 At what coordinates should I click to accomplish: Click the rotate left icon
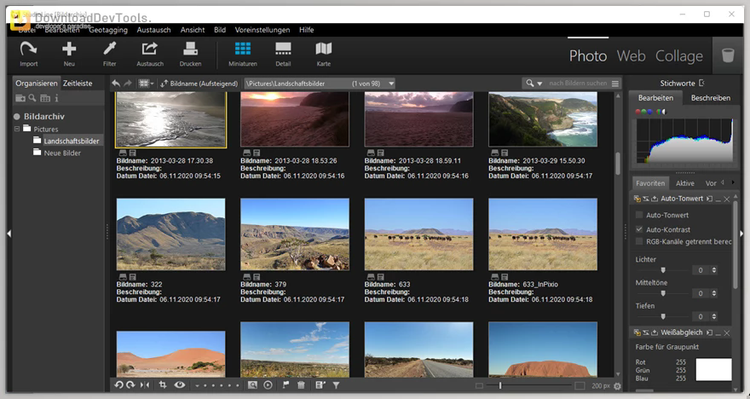pyautogui.click(x=119, y=385)
